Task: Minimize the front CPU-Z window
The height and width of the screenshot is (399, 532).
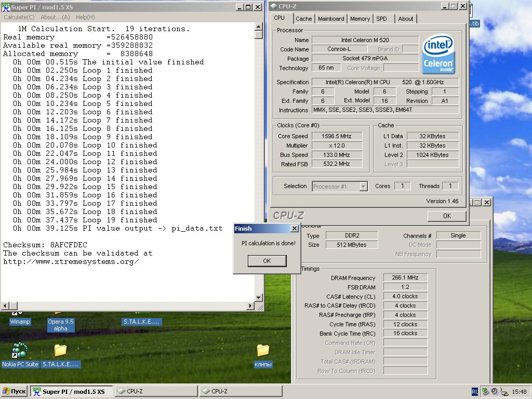Action: 445,6
